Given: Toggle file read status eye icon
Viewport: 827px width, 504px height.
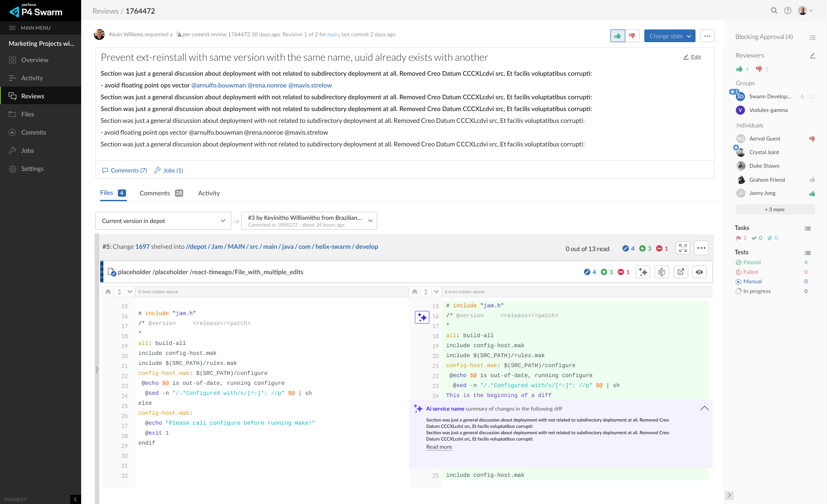Looking at the screenshot, I should tap(700, 272).
